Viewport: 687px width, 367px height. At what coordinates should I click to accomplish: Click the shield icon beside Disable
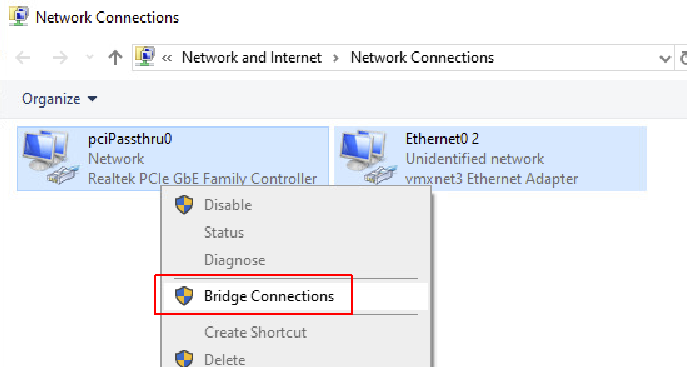pos(184,205)
